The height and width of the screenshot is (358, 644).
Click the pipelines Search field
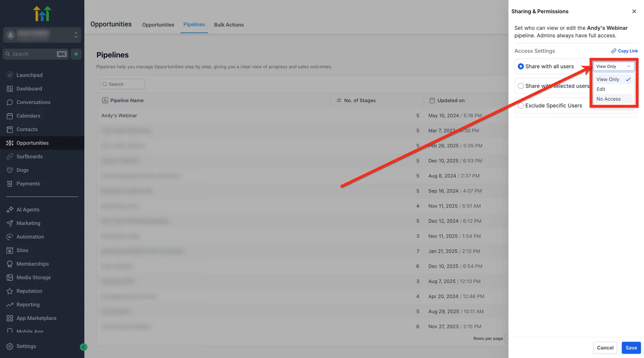122,84
